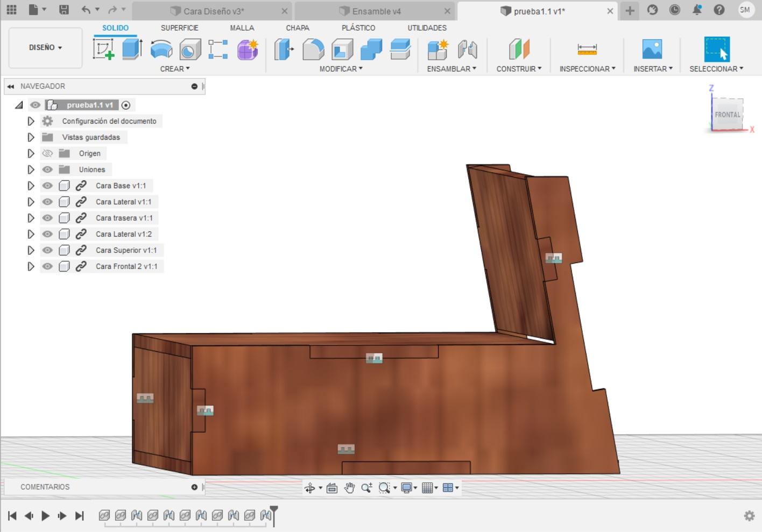Click the Create Sketch tool icon
This screenshot has height=532, width=762.
[103, 49]
